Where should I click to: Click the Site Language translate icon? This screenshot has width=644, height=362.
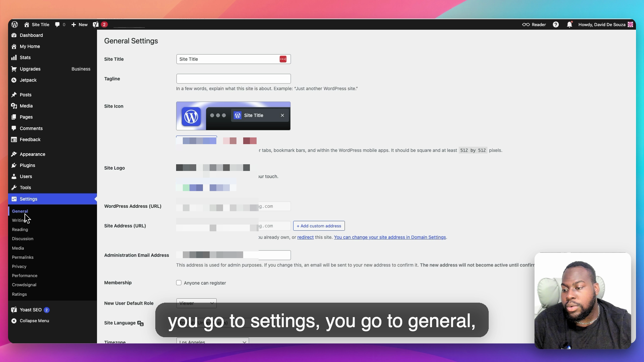(141, 323)
